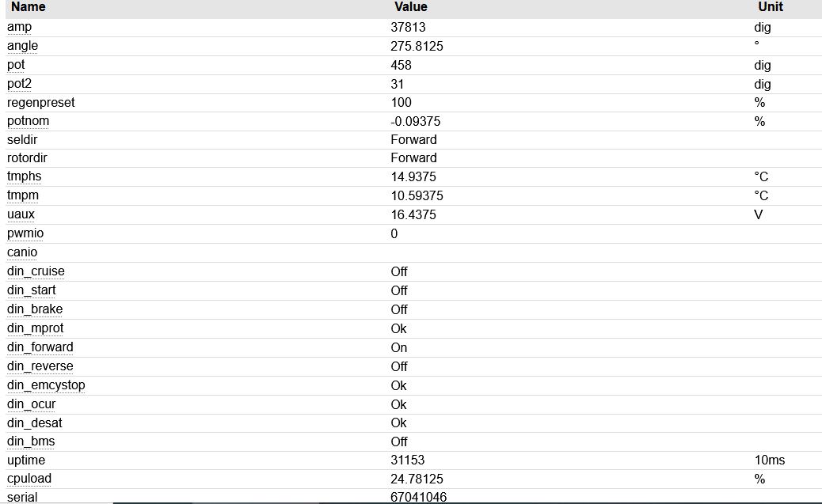
Task: Select the din_emcystop parameter name
Action: (46, 385)
